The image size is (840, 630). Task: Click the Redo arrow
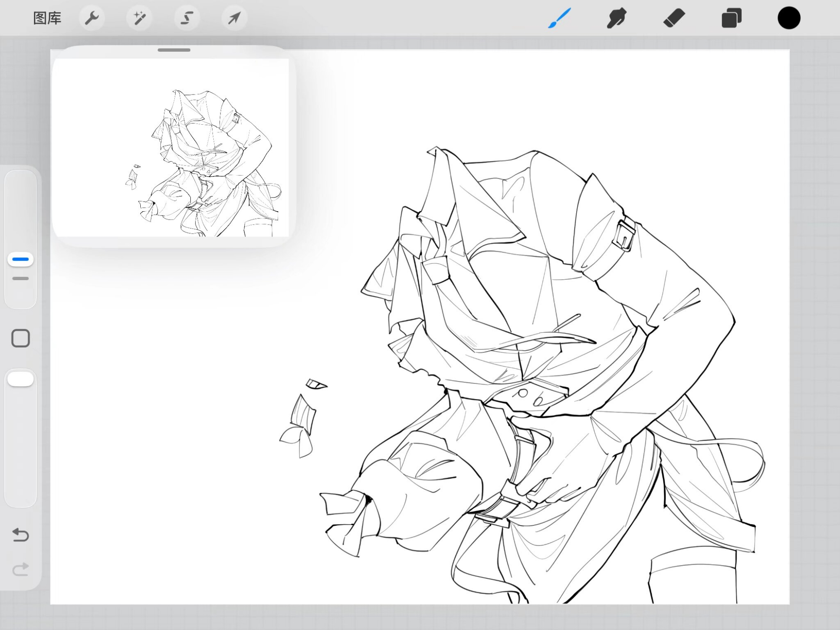21,570
